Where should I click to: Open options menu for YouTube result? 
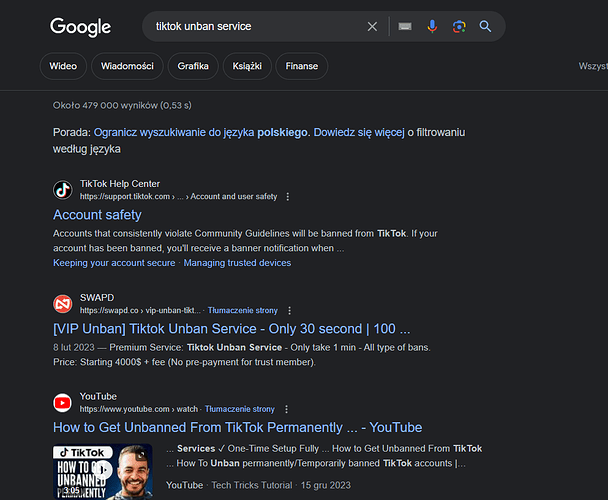[x=286, y=409]
